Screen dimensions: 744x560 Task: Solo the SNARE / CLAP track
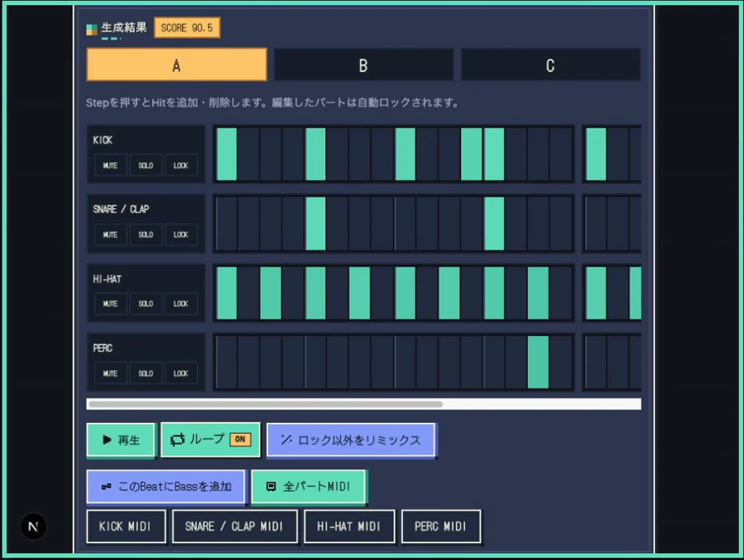pos(146,234)
